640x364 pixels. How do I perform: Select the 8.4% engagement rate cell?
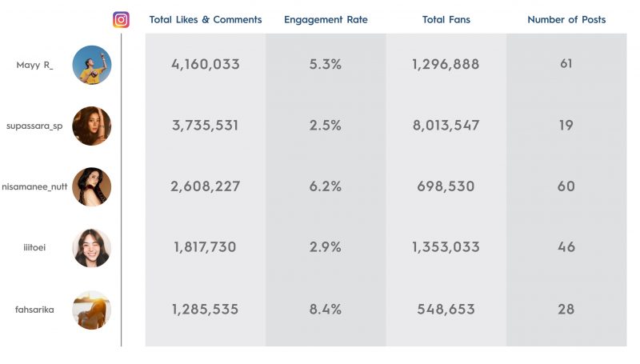coord(326,310)
